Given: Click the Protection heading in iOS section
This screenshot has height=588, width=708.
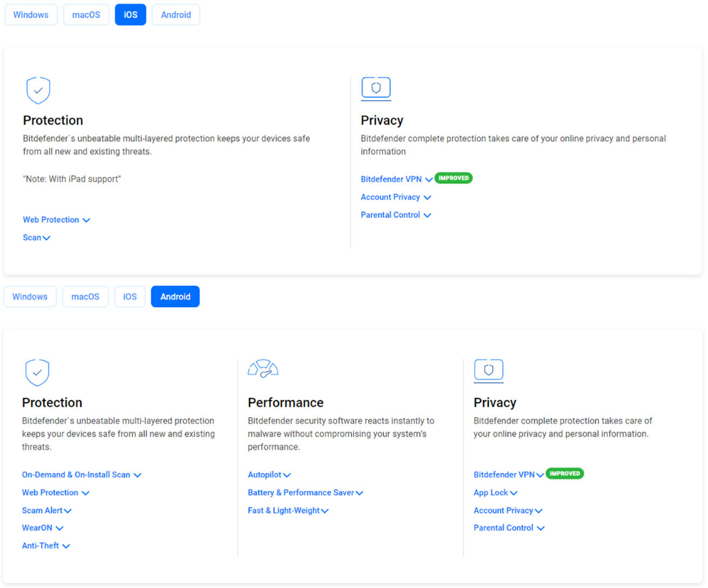Looking at the screenshot, I should tap(53, 120).
